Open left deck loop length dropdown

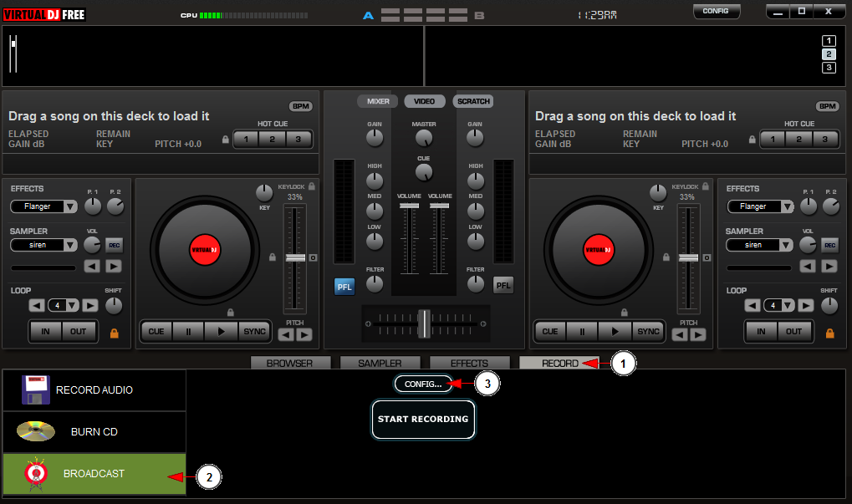click(72, 305)
